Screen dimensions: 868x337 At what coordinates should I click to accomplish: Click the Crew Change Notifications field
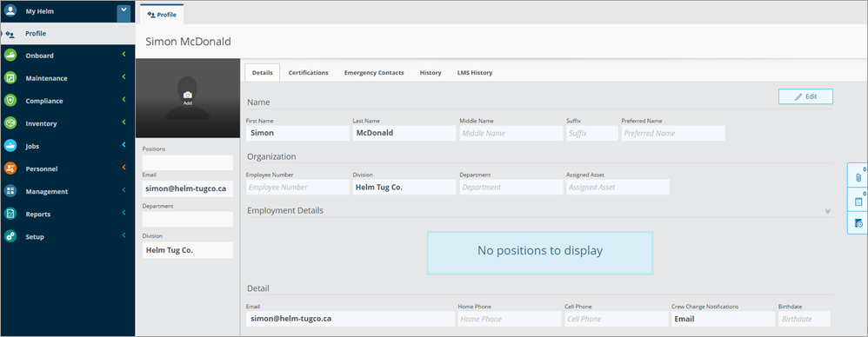[723, 319]
